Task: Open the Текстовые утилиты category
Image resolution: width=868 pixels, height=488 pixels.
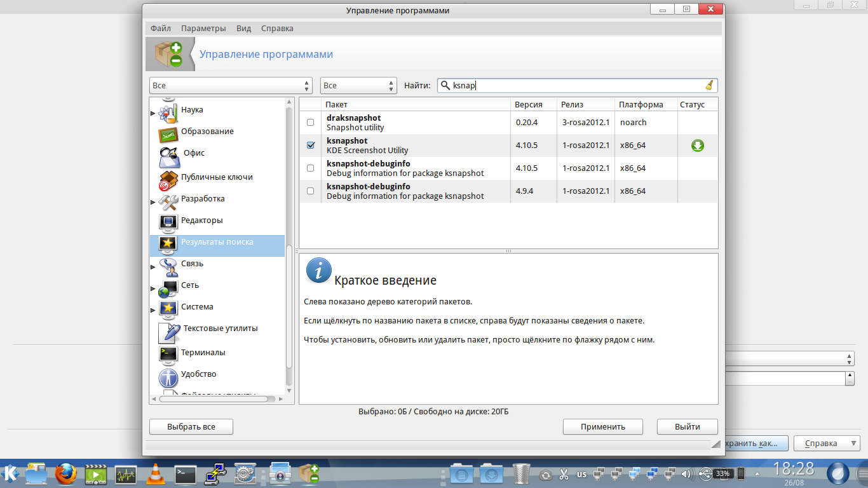Action: click(x=220, y=329)
